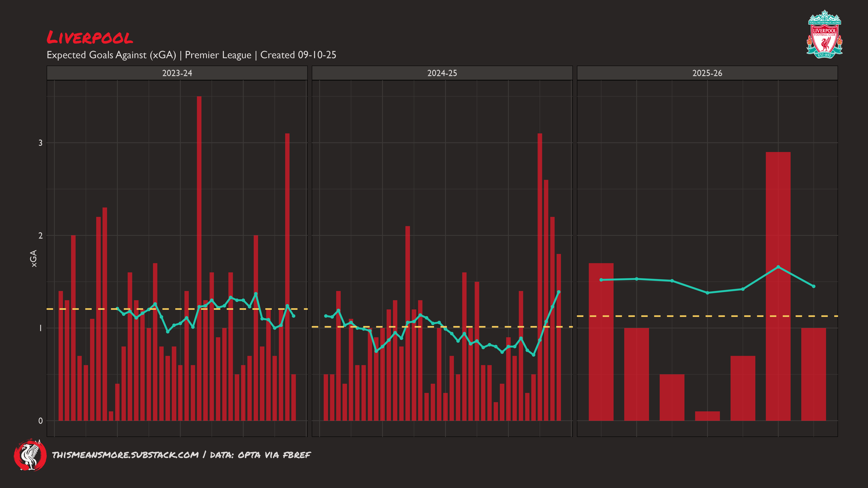Click the peak teal point in 2025-26
The image size is (868, 488).
[778, 267]
